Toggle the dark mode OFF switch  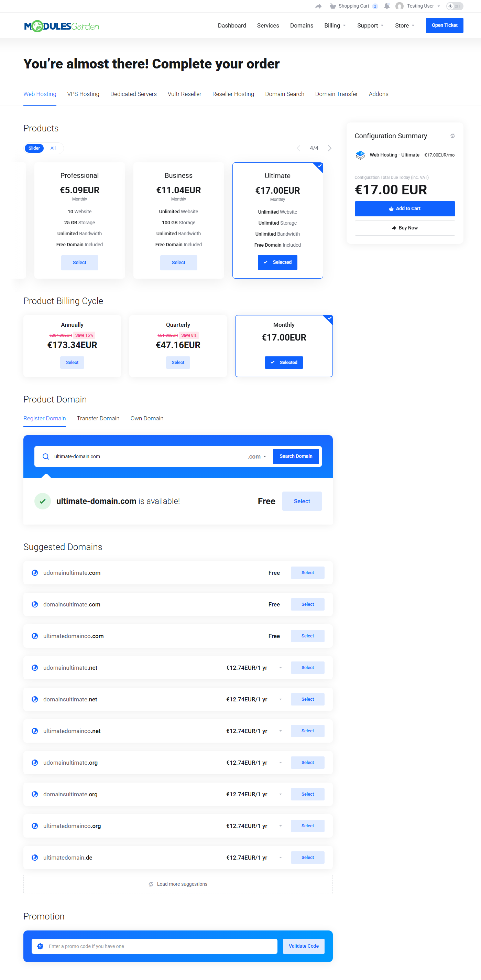[x=455, y=6]
